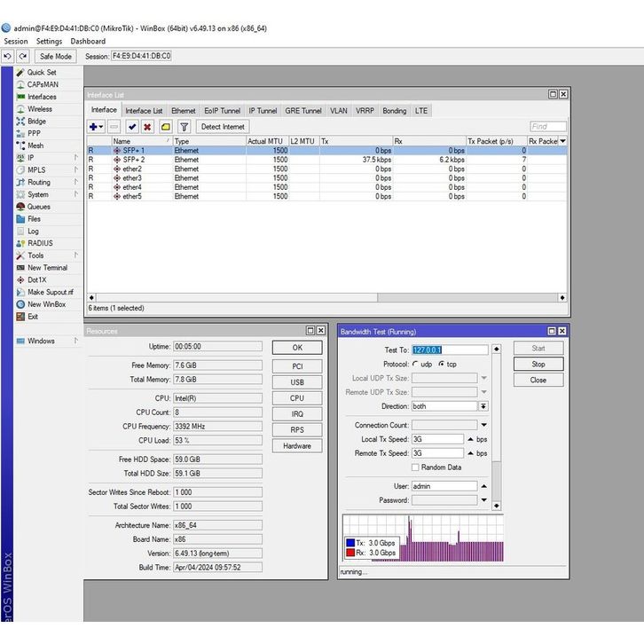644x644 pixels.
Task: Open New Terminal from the sidebar
Action: 46,268
